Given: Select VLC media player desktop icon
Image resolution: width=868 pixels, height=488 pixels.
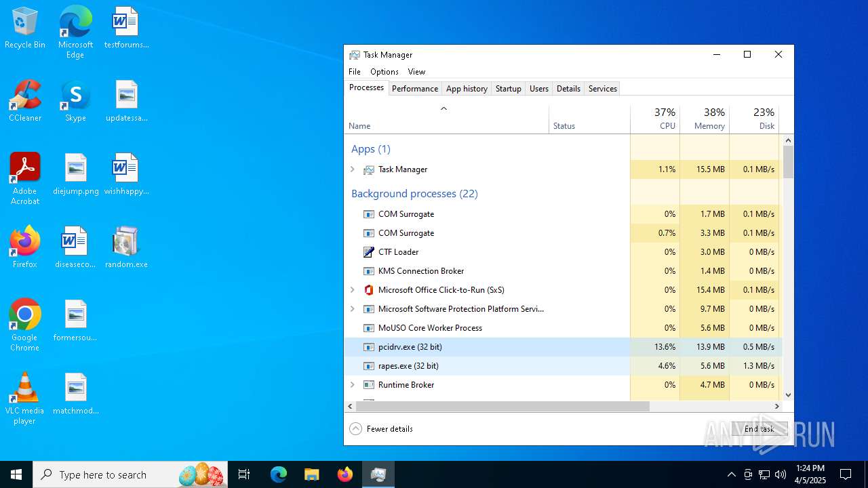Looking at the screenshot, I should point(25,398).
